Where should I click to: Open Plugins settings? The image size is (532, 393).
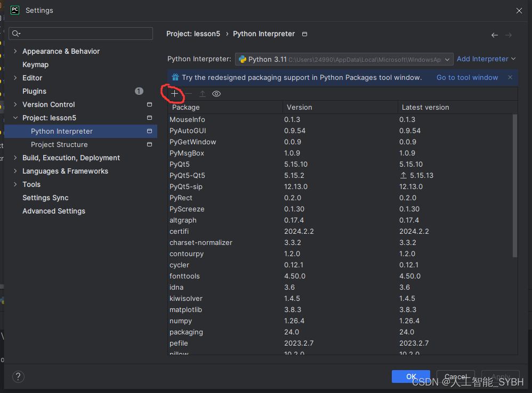[34, 91]
